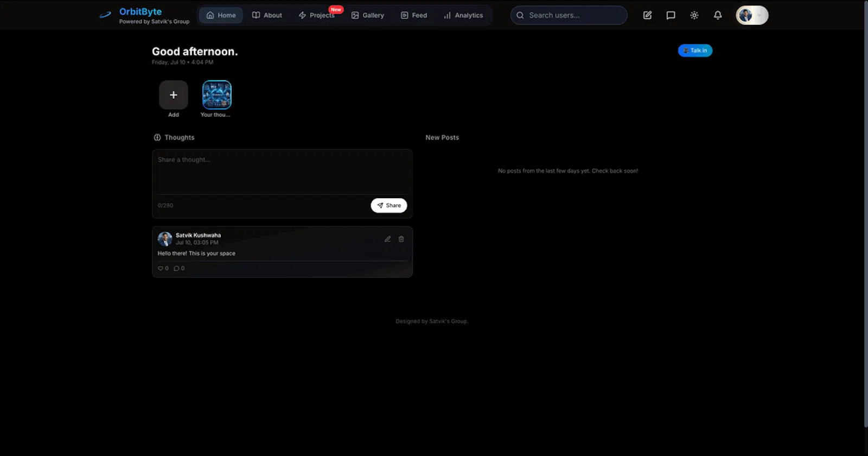Open the 'Your thou...' story thumbnail
Screen dimensions: 868x456
(217, 95)
